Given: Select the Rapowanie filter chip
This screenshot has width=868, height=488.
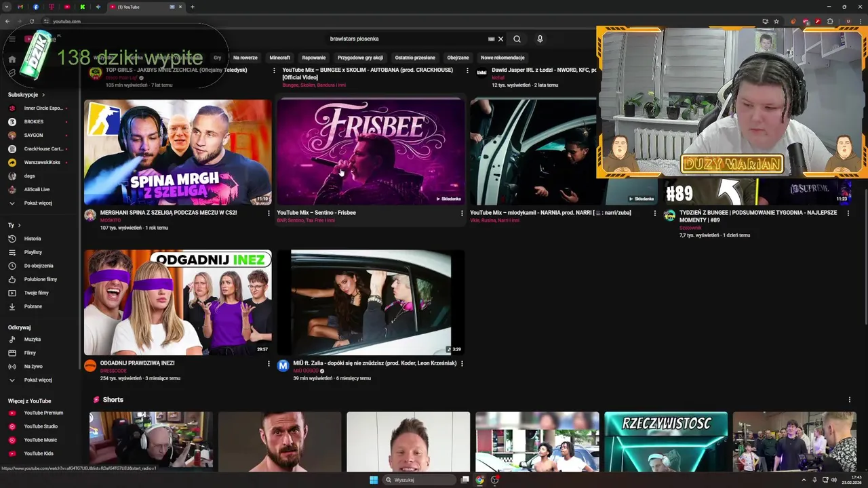Looking at the screenshot, I should click(314, 58).
